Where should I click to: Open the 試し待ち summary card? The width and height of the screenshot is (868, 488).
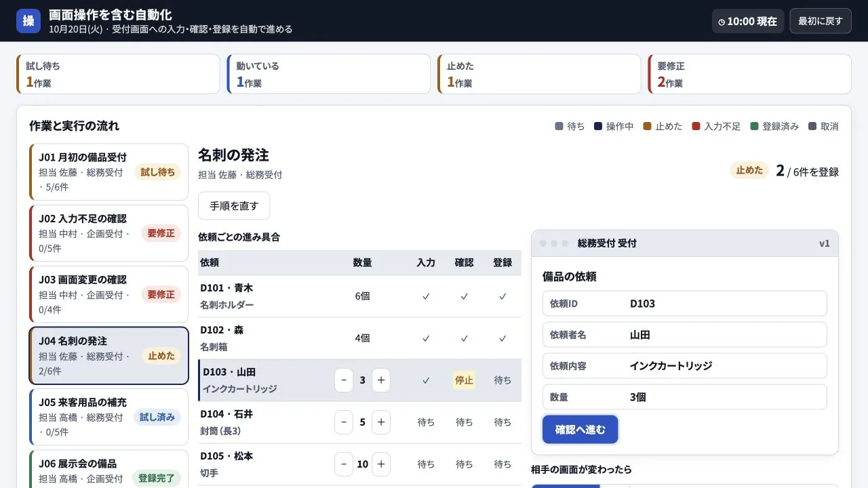(x=118, y=74)
